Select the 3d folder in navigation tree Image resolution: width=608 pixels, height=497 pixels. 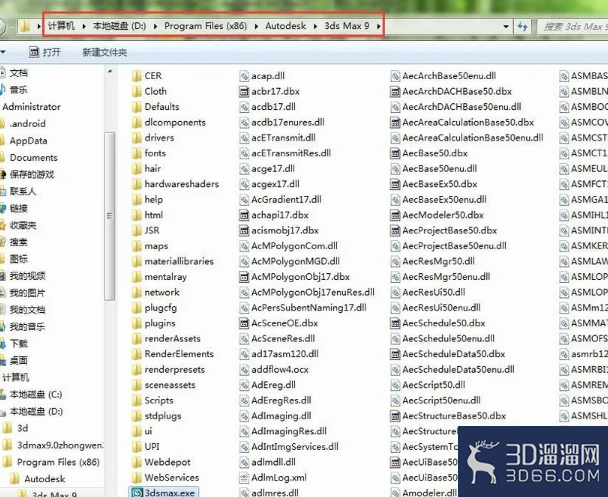(x=22, y=428)
